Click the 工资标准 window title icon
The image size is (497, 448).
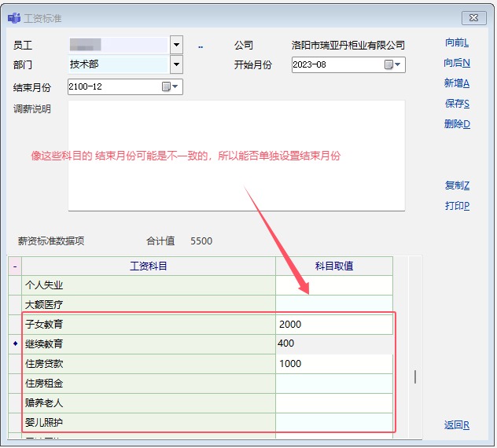tap(13, 17)
